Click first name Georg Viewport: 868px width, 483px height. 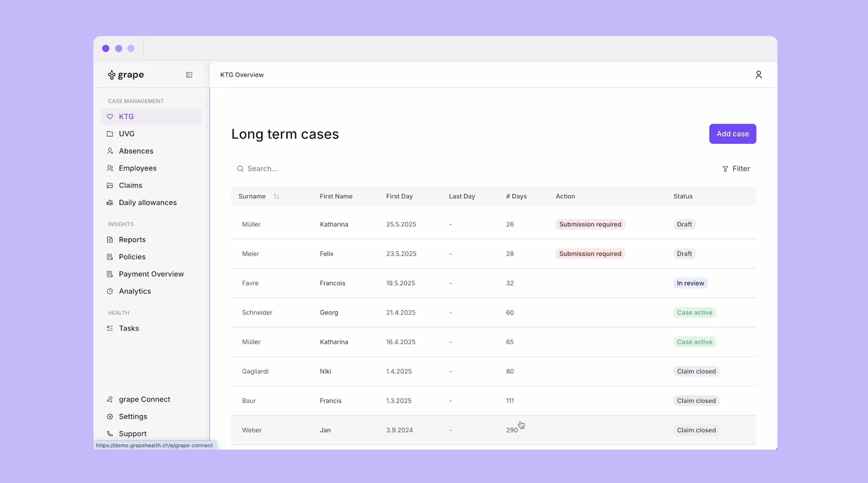pos(329,312)
